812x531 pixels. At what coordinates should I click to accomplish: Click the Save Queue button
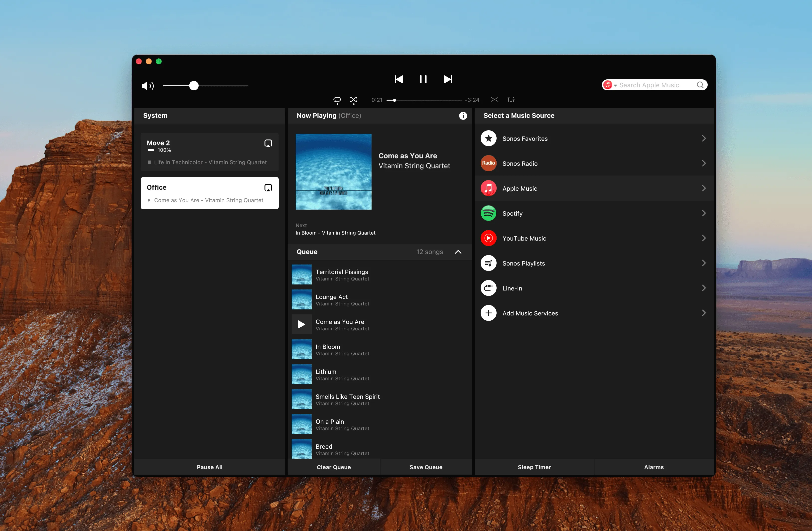pos(426,467)
